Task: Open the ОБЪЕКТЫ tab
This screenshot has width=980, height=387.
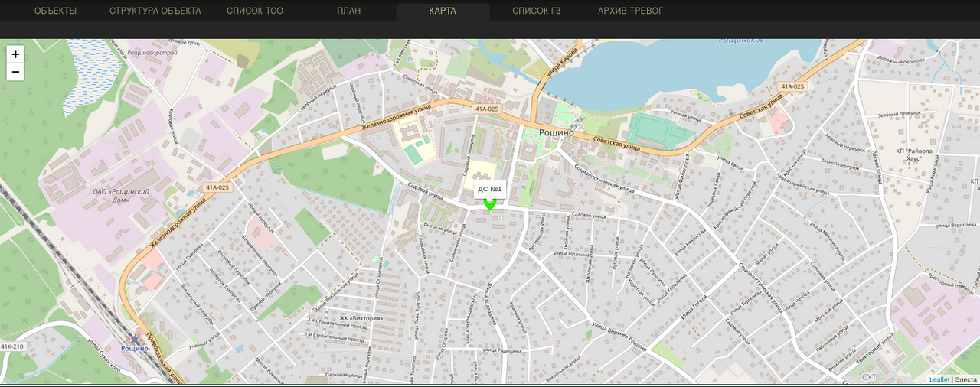Action: coord(56,11)
